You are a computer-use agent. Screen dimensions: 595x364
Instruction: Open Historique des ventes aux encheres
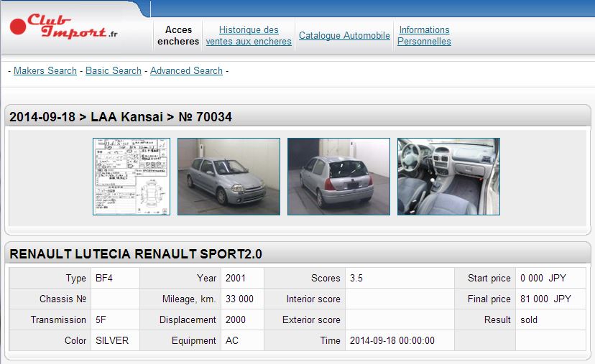tap(249, 35)
